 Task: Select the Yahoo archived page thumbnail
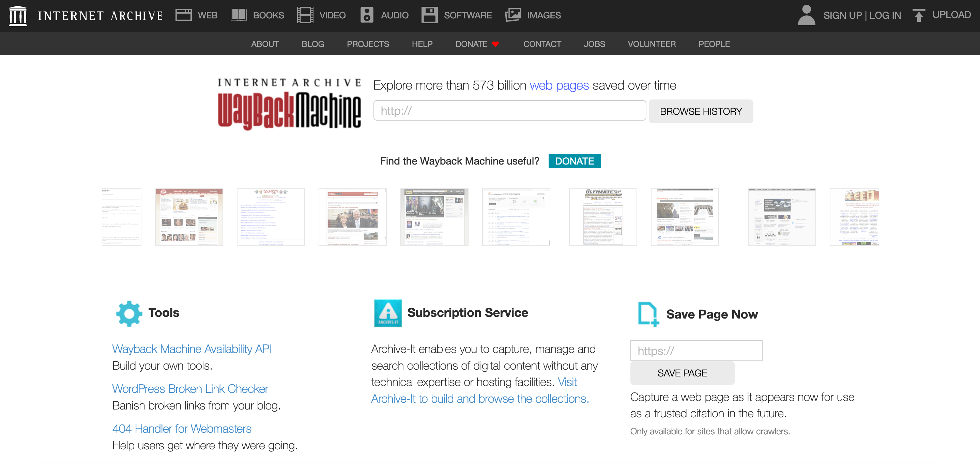271,217
